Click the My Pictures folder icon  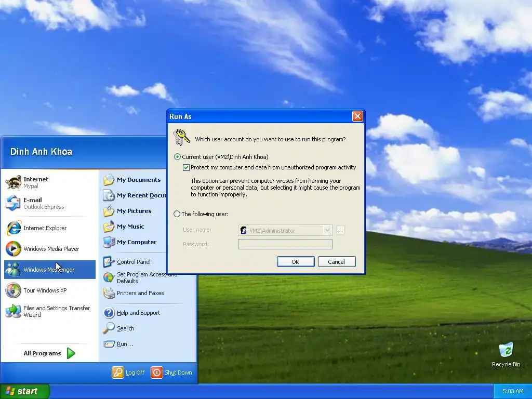[109, 211]
